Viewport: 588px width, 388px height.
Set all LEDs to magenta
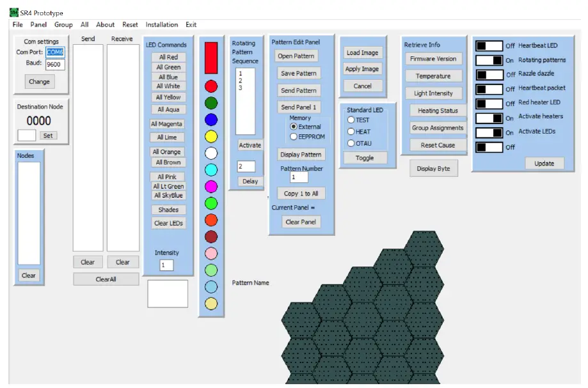(167, 124)
